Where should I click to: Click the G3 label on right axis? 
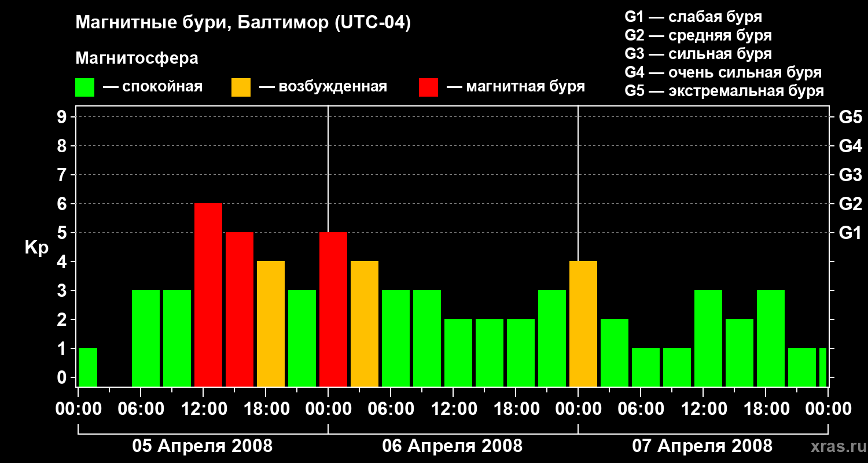tap(850, 175)
